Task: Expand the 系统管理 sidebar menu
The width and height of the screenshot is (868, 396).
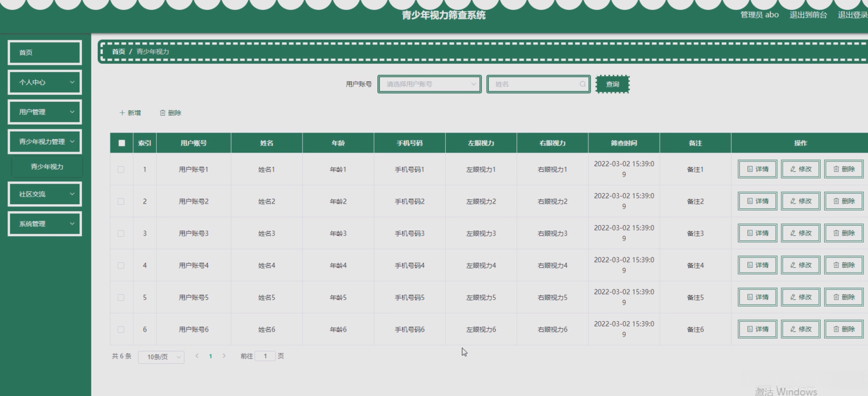Action: [44, 224]
